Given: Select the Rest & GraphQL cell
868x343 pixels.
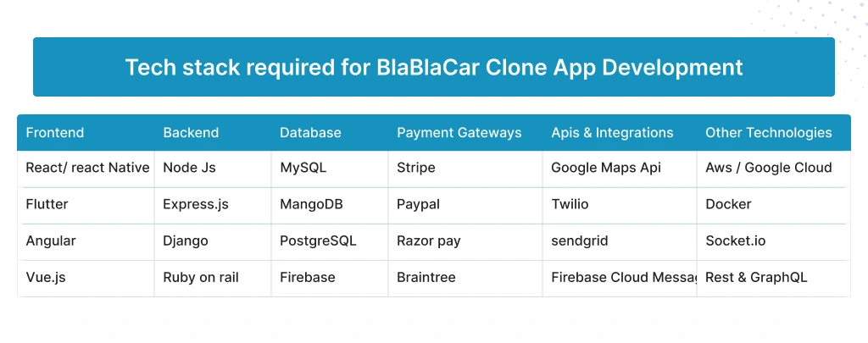Looking at the screenshot, I should tap(756, 277).
